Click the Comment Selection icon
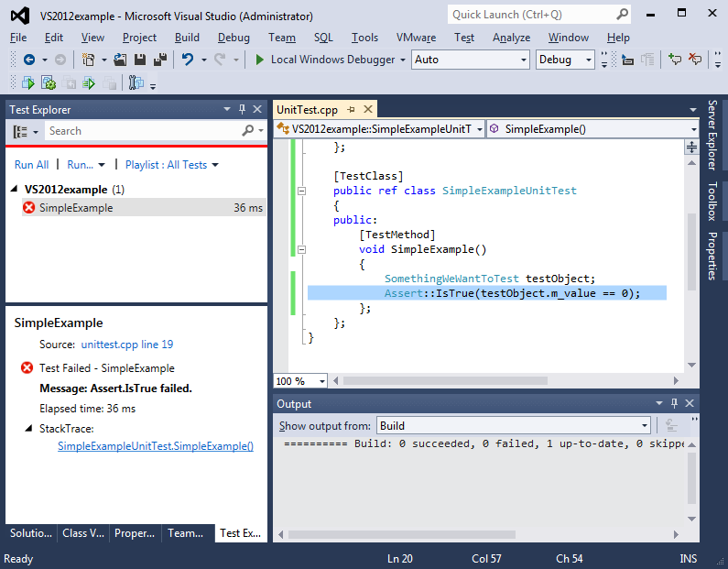Viewport: 728px width, 569px height. point(674,59)
